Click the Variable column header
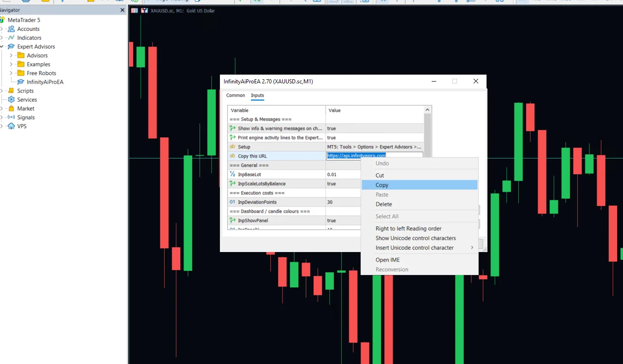The height and width of the screenshot is (364, 623). click(x=277, y=110)
